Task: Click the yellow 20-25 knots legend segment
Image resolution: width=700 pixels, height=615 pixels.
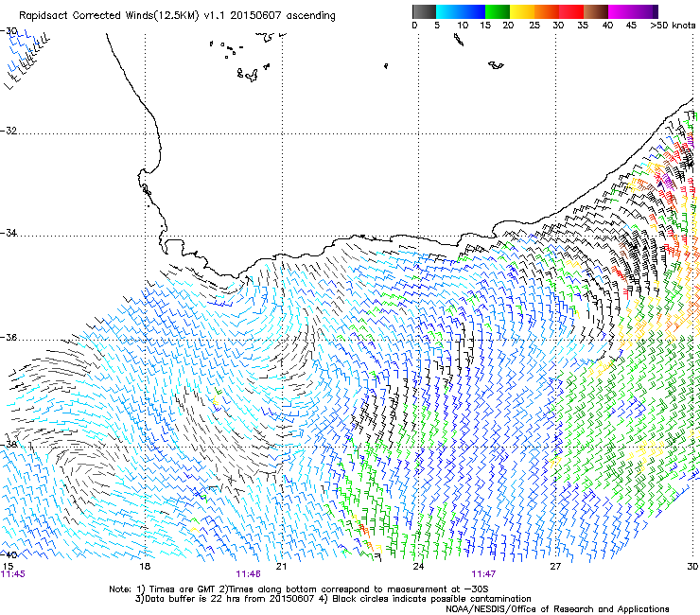Action: coord(522,11)
